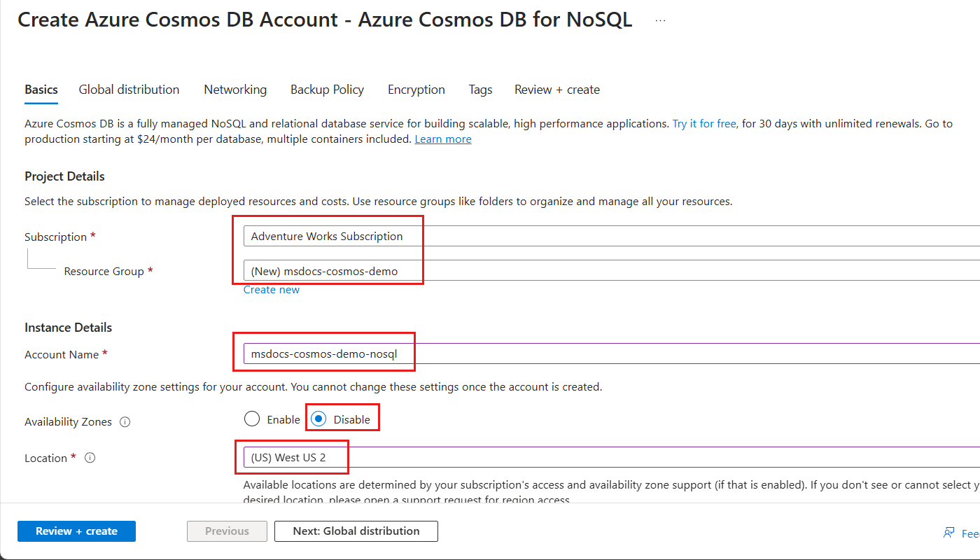Switch to the Global distribution tab

click(129, 90)
